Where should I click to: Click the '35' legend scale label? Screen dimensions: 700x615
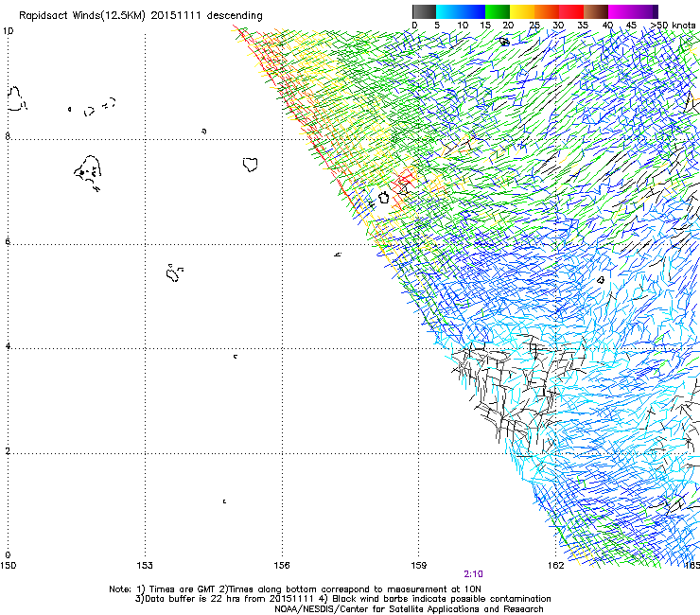pyautogui.click(x=583, y=26)
